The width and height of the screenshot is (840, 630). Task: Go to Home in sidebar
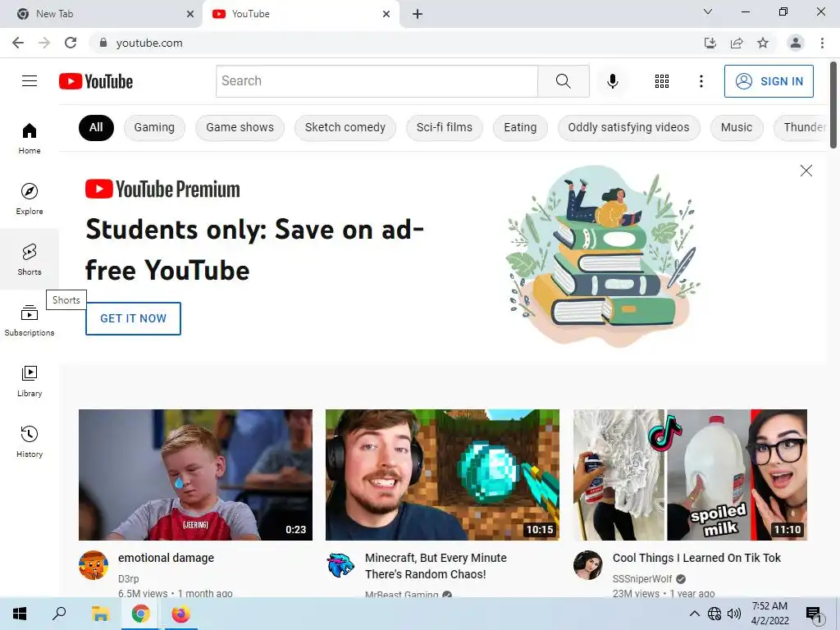point(30,138)
